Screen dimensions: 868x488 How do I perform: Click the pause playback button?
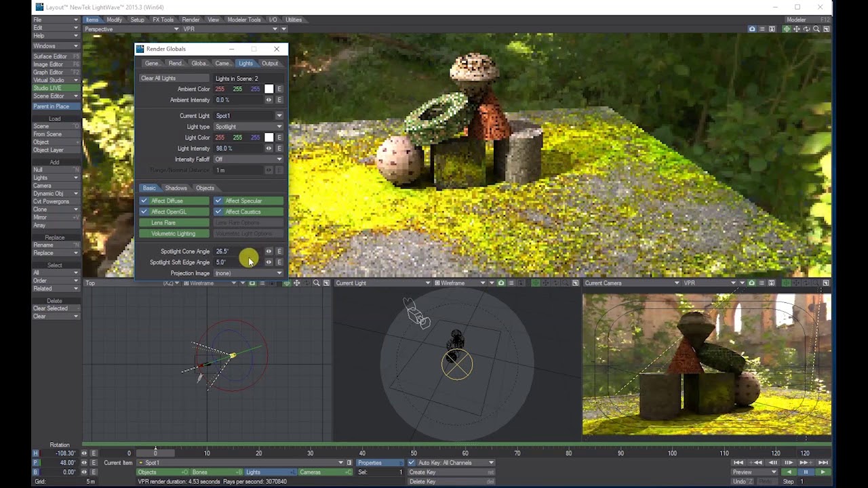click(x=806, y=472)
